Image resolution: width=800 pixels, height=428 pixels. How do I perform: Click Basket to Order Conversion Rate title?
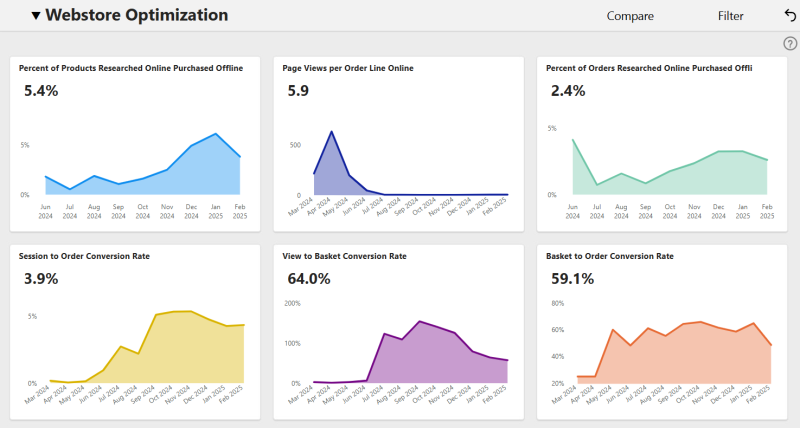[610, 256]
